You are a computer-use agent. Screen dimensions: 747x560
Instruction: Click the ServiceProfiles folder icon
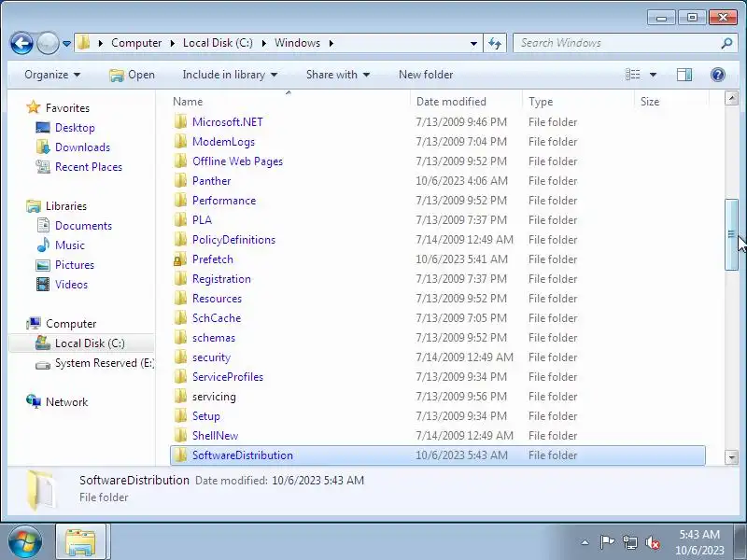click(x=180, y=377)
